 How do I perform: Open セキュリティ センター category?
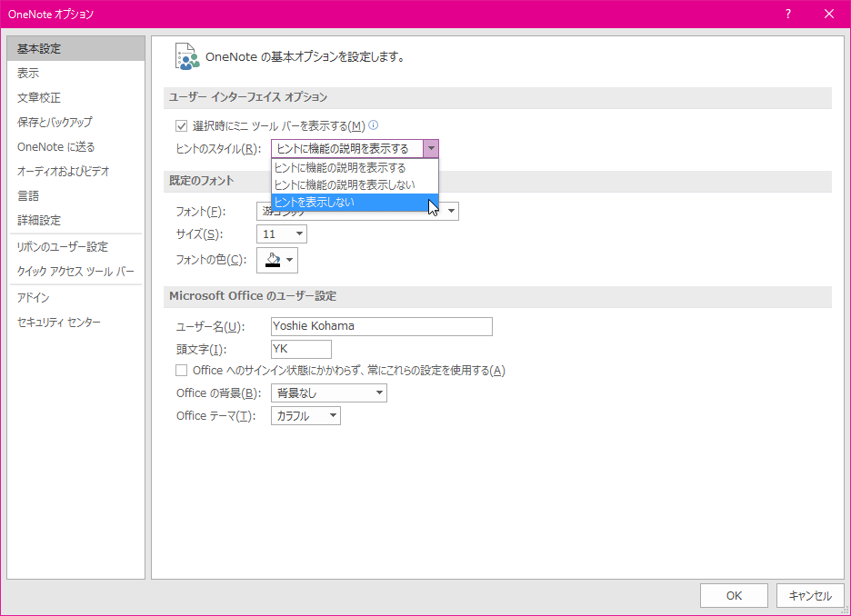coord(76,323)
